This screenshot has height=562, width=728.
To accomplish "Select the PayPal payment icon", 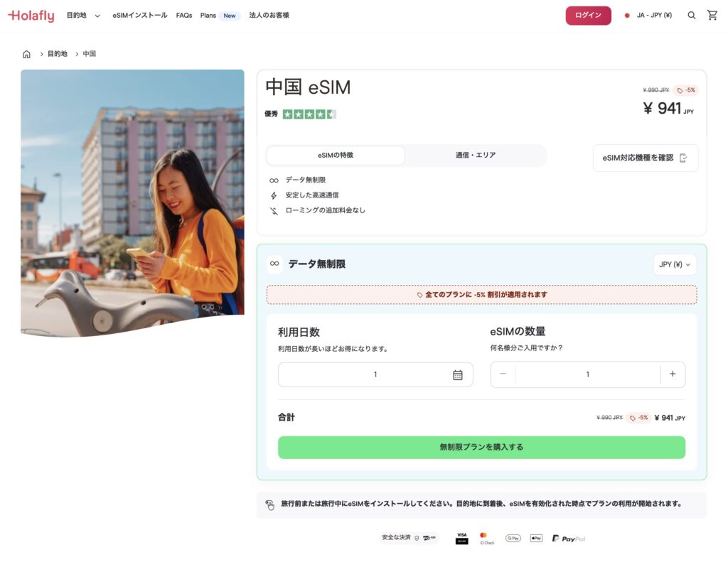I will click(x=567, y=538).
